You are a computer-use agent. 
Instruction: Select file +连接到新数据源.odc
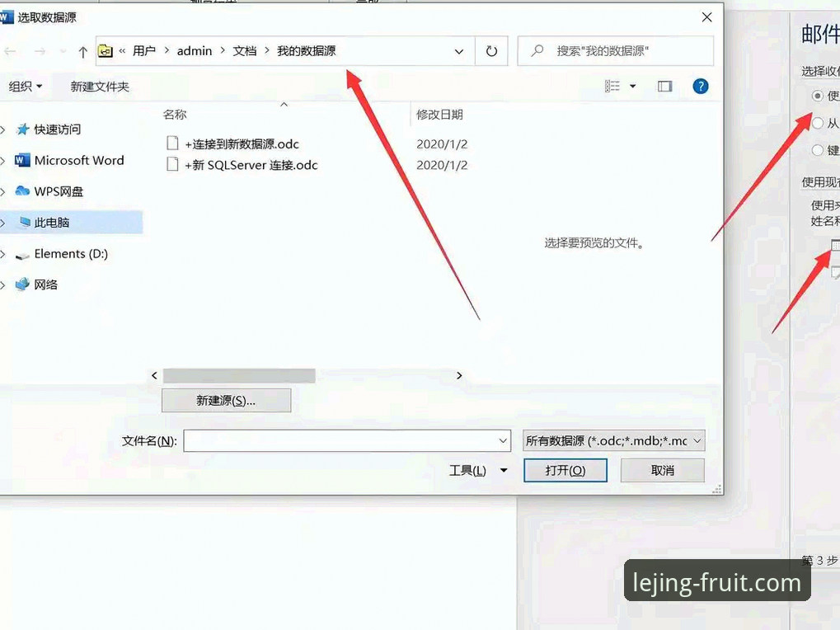click(x=242, y=143)
